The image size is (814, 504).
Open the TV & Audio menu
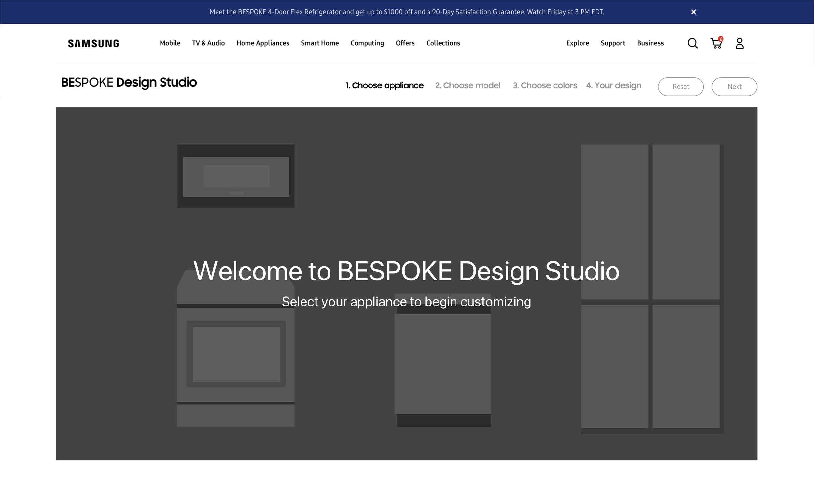click(x=208, y=43)
